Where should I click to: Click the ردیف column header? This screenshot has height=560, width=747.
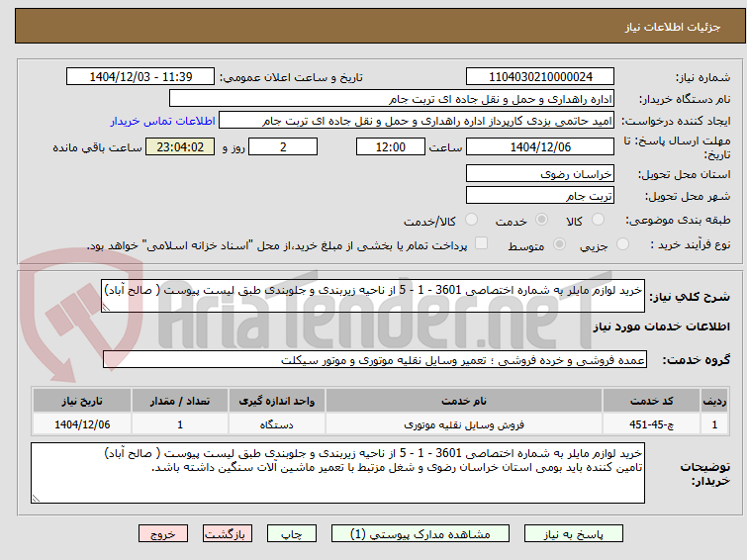pyautogui.click(x=714, y=401)
